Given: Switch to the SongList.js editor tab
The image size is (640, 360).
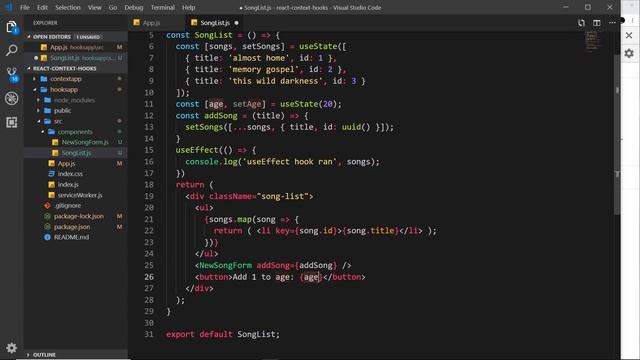Looking at the screenshot, I should click(x=215, y=23).
